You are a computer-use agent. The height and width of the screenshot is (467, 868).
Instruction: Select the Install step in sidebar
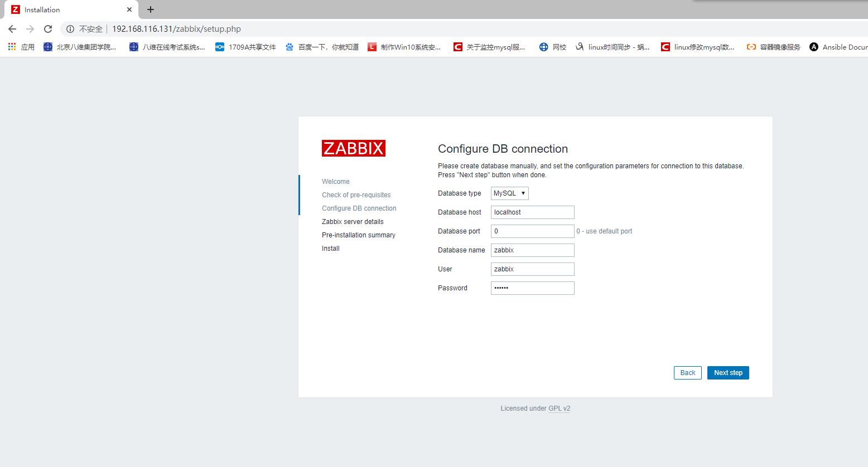pos(331,249)
